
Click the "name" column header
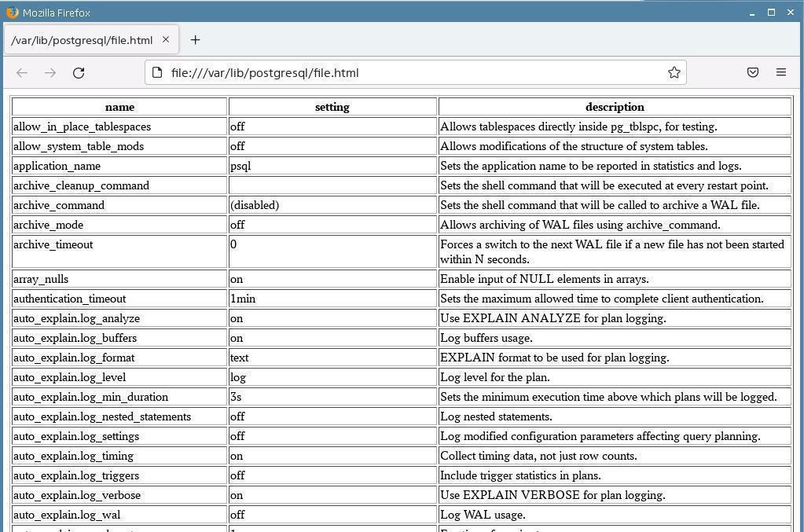[x=119, y=107]
